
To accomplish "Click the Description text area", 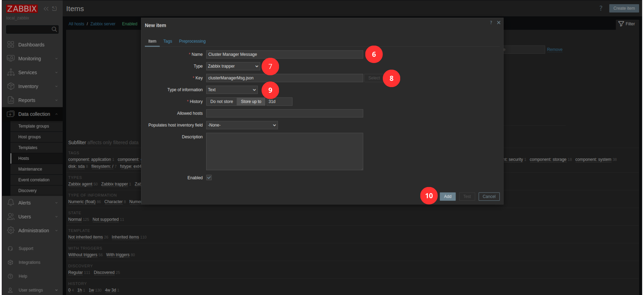I will pos(285,152).
